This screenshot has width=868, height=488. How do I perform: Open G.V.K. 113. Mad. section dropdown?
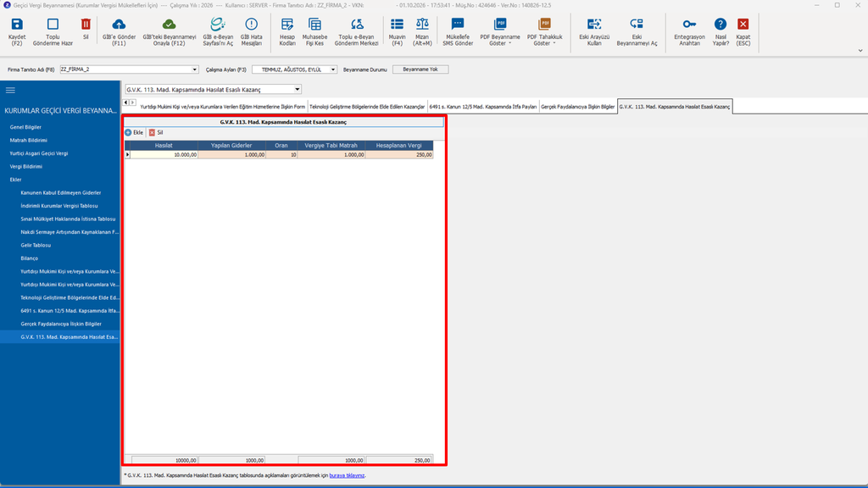pyautogui.click(x=298, y=90)
